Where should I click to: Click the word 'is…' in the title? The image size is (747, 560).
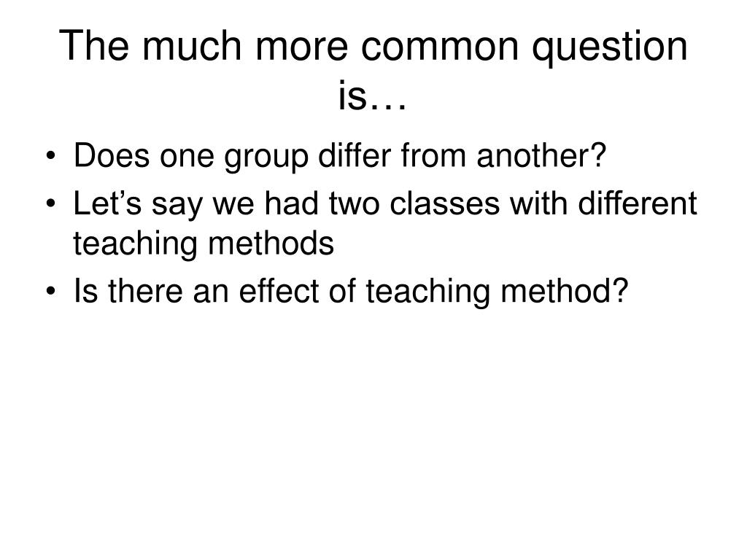[373, 96]
